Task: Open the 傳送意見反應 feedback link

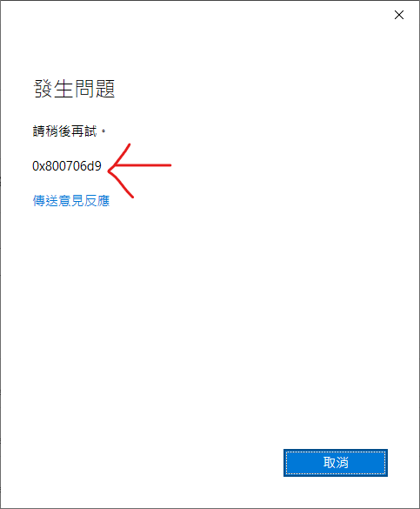Action: point(71,201)
